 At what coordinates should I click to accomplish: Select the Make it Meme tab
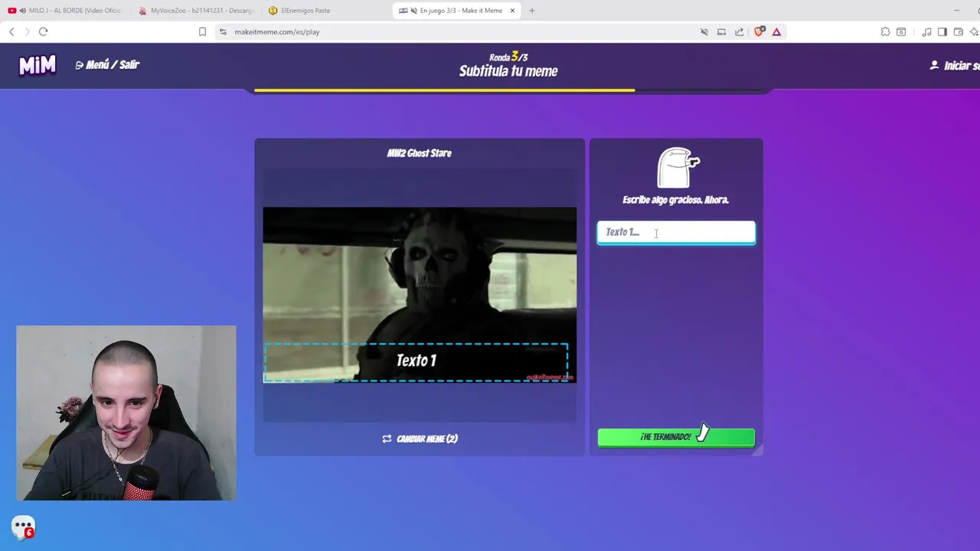click(x=456, y=11)
